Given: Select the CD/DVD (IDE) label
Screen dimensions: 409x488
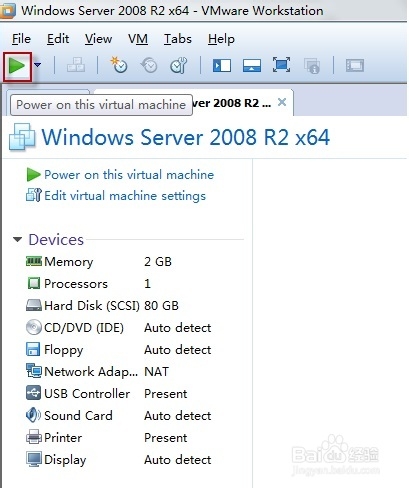Looking at the screenshot, I should [84, 328].
